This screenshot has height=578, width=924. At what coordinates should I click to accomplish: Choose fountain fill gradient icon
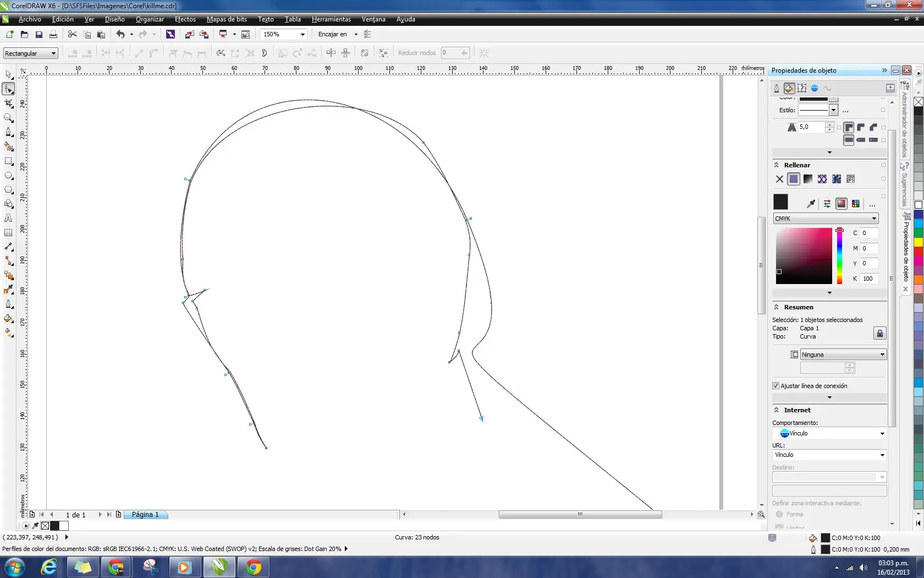click(x=808, y=179)
